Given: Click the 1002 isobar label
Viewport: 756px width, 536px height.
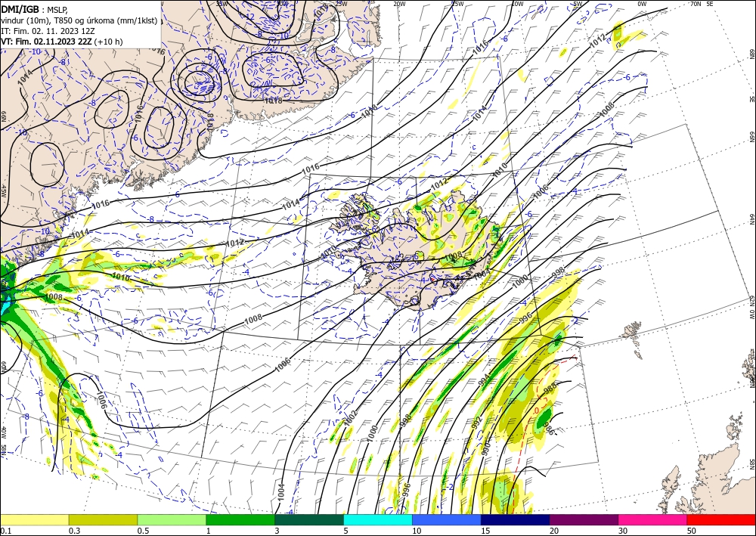Looking at the screenshot, I should tap(351, 417).
